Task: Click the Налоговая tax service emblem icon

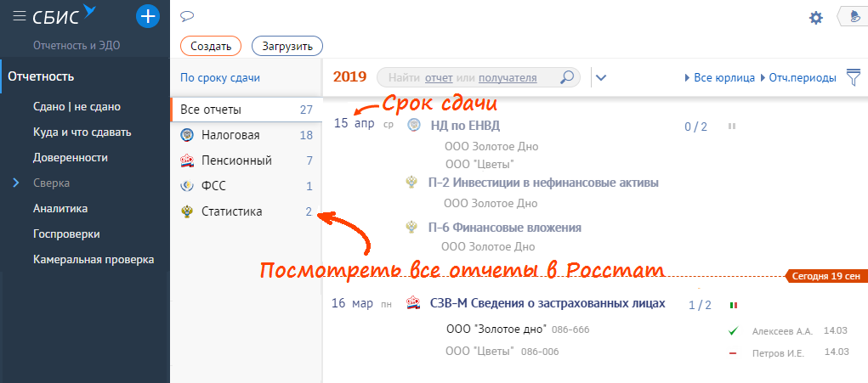Action: pyautogui.click(x=187, y=135)
